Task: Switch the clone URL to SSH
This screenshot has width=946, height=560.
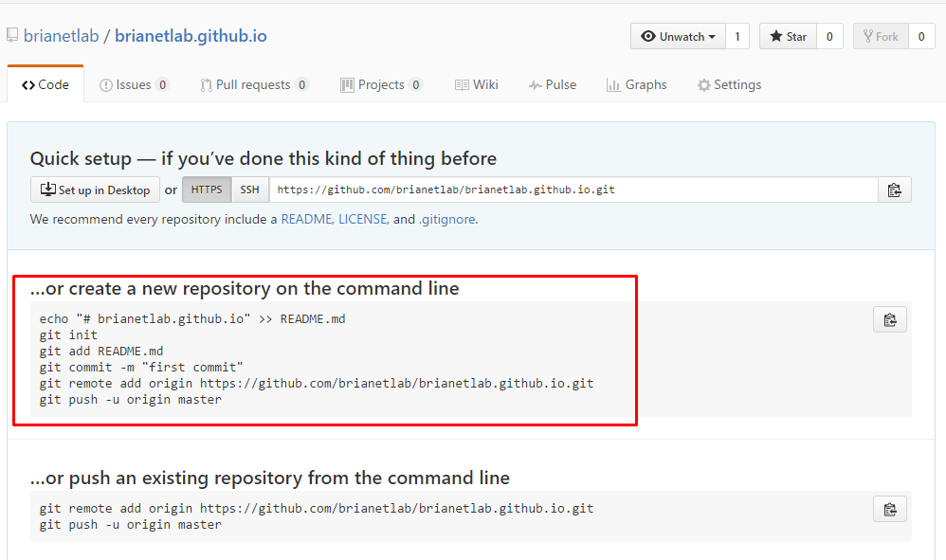Action: [x=250, y=190]
